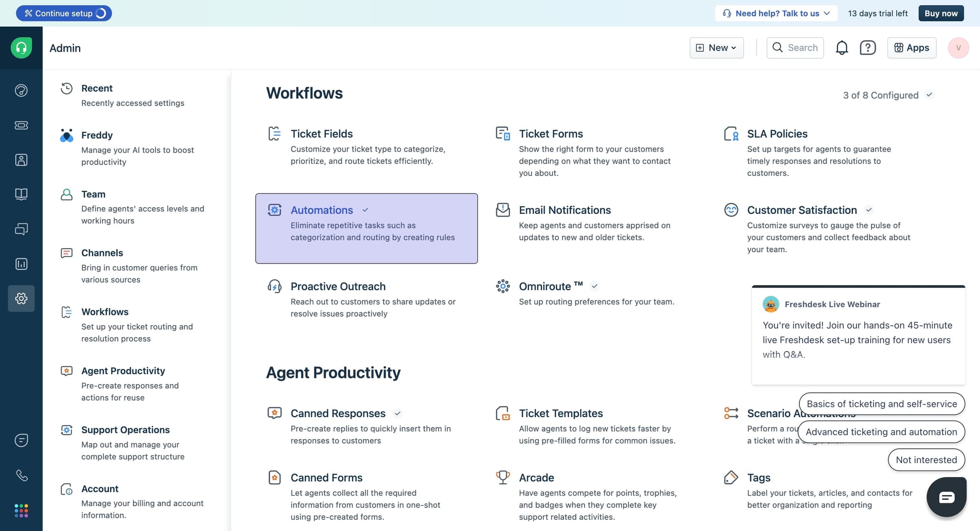Open Analytics reports icon in sidebar
980x531 pixels.
pos(21,264)
